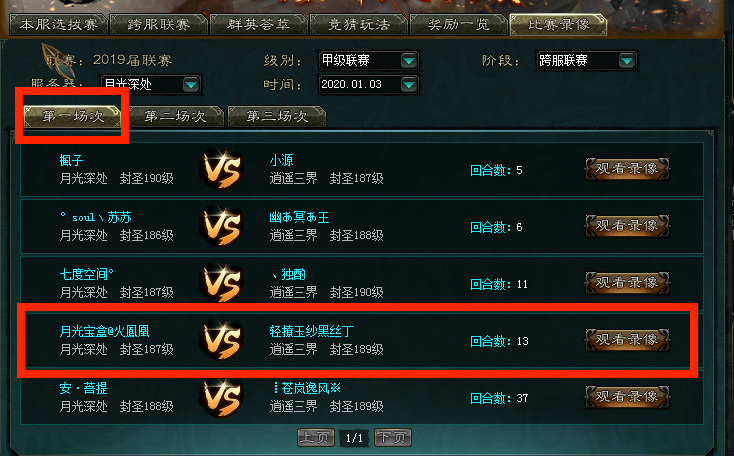Click the VS icon in 安·菩提 row
The height and width of the screenshot is (456, 734).
point(222,397)
